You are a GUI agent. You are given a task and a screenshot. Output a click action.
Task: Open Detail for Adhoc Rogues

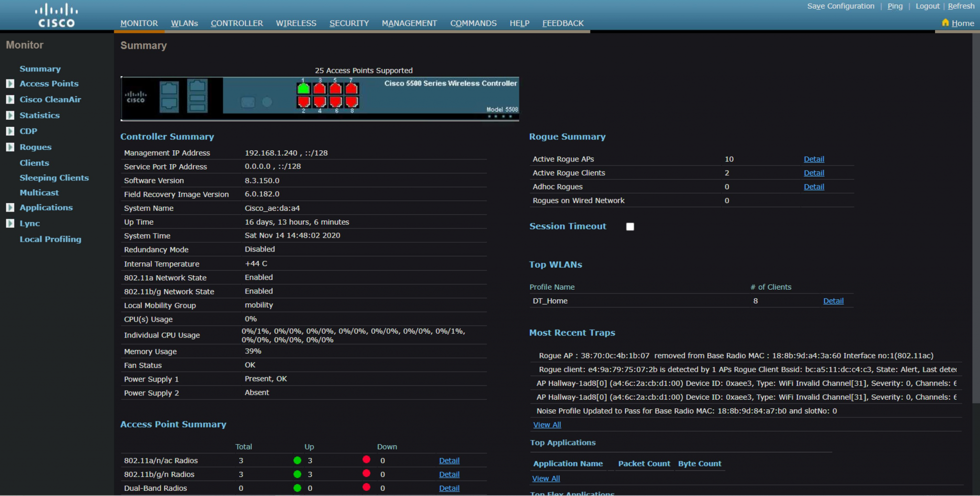click(x=814, y=187)
